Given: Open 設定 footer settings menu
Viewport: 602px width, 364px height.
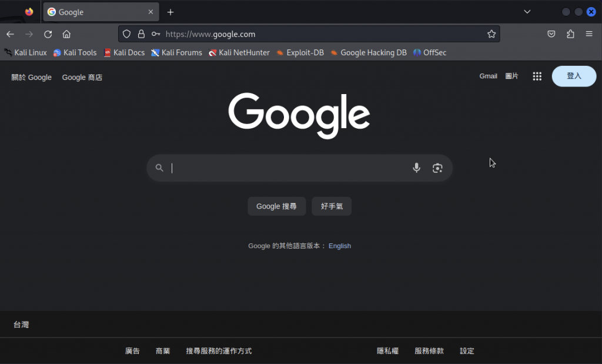Looking at the screenshot, I should coord(467,351).
